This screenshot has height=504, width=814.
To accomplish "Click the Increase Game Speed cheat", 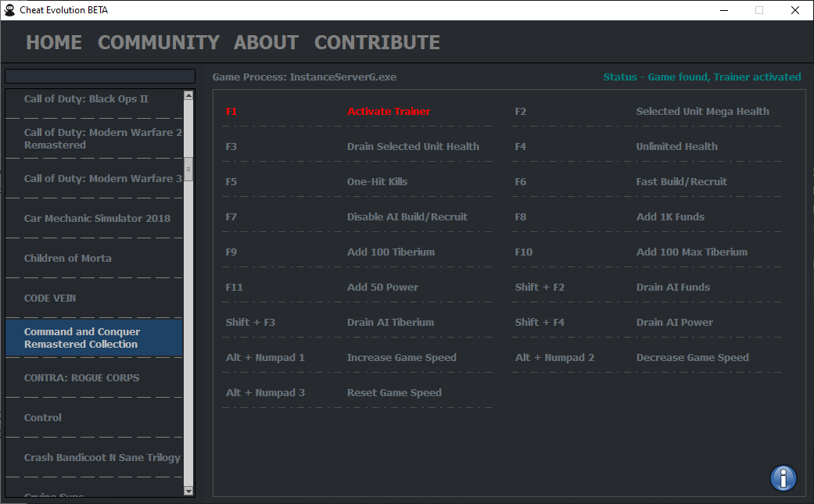I will point(401,358).
